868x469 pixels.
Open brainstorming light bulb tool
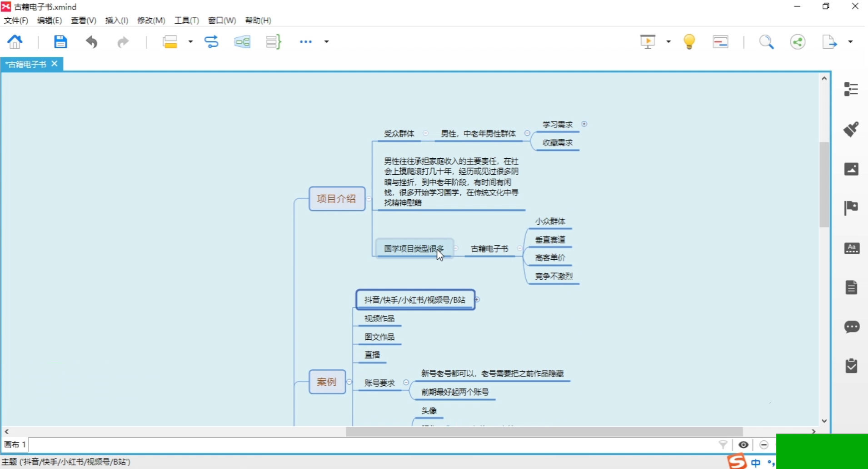[x=689, y=42]
